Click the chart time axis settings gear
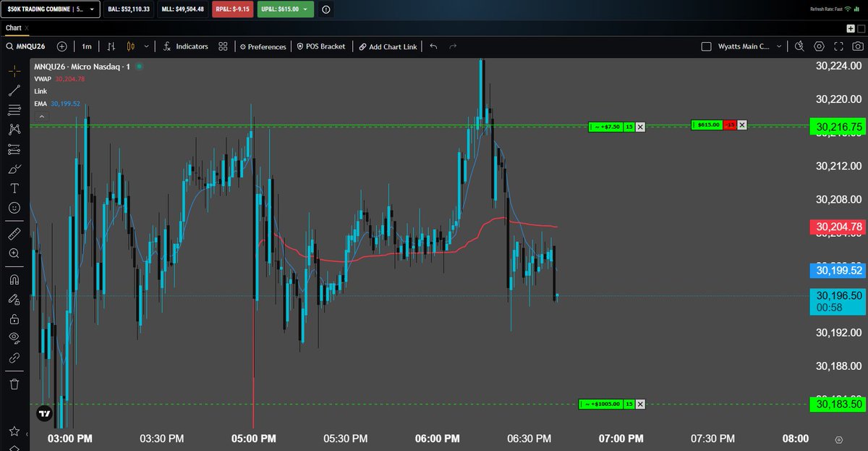Viewport: 868px width, 451px height. pos(838,439)
